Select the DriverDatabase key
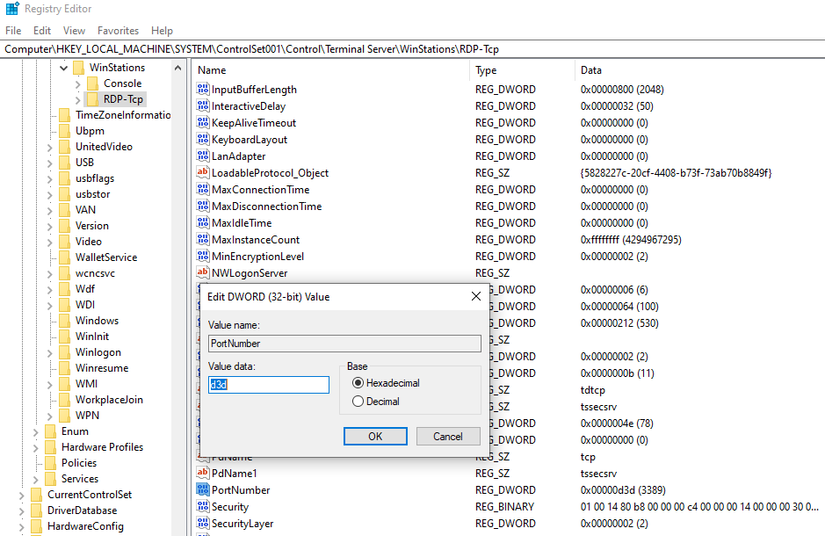 coord(82,510)
